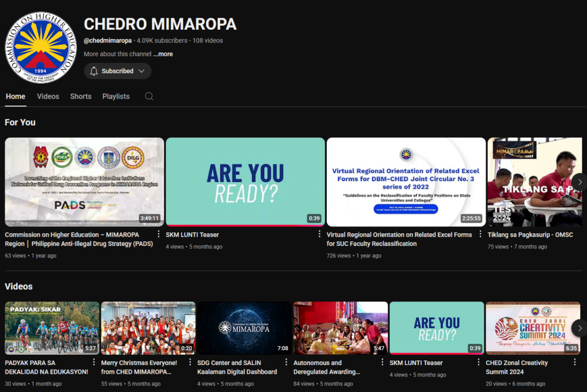
Task: Open Merry Christmas Everyone video title
Action: [139, 367]
